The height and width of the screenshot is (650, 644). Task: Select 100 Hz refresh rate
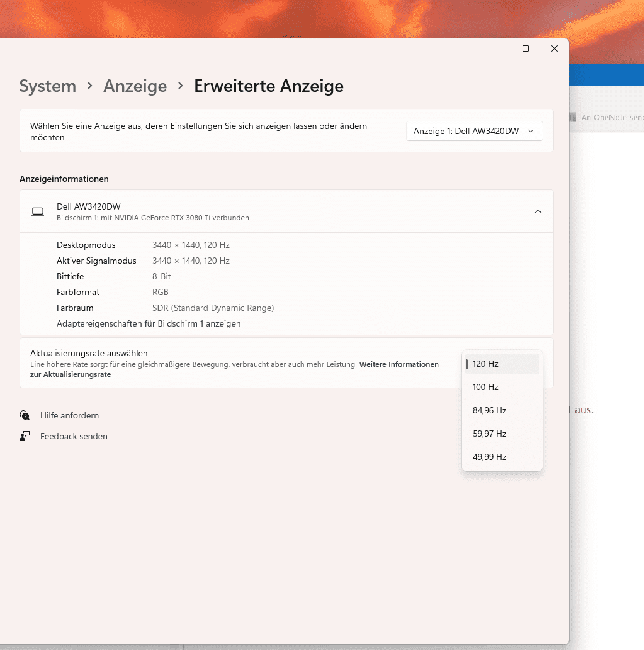point(502,387)
